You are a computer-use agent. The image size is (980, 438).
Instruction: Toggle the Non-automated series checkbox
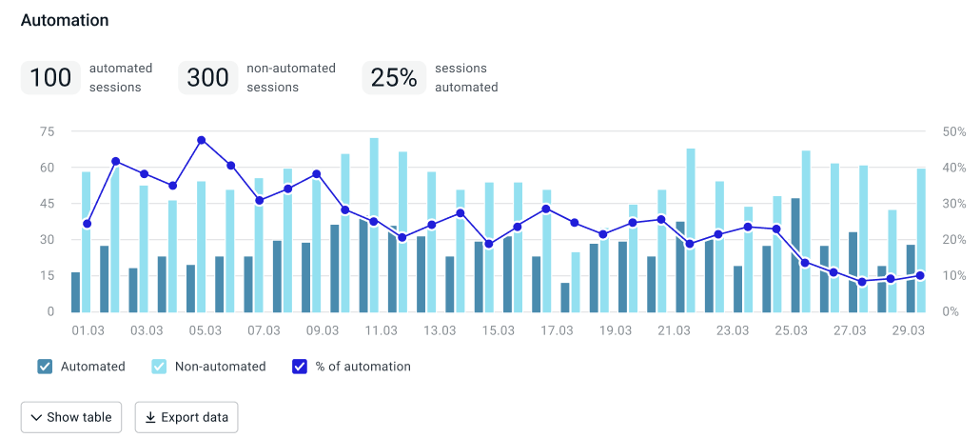[160, 367]
